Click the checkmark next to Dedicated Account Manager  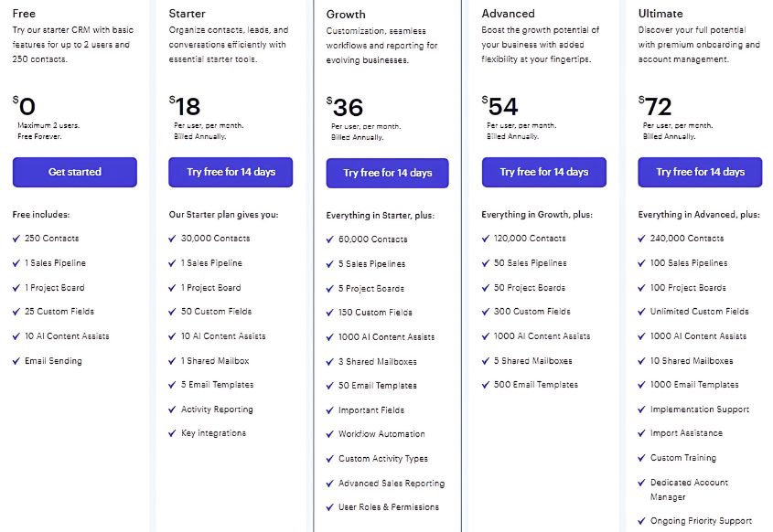point(642,483)
